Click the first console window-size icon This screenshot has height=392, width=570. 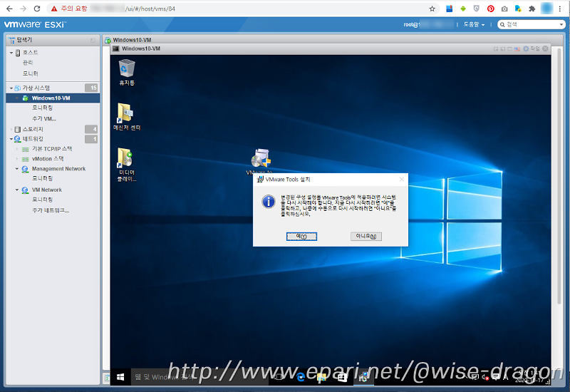(495, 48)
